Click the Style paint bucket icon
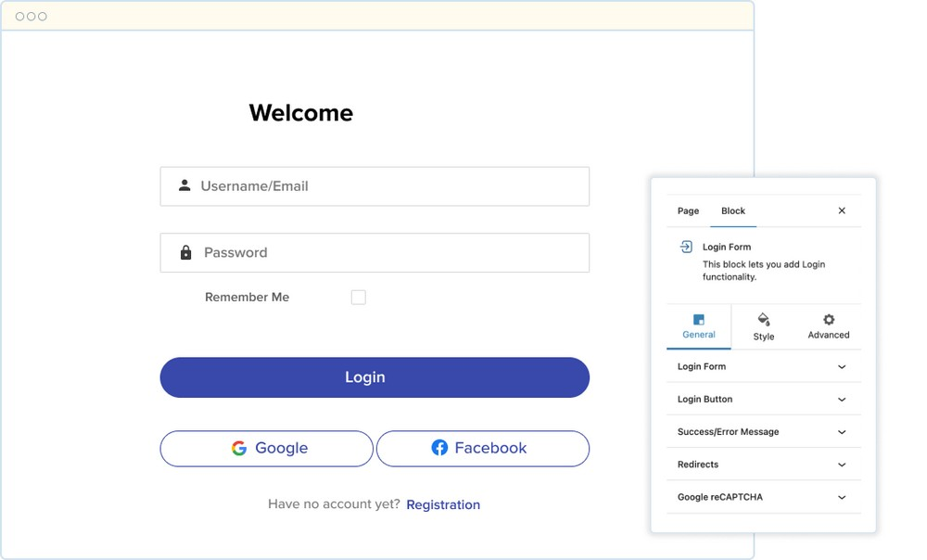This screenshot has width=927, height=560. click(x=764, y=319)
